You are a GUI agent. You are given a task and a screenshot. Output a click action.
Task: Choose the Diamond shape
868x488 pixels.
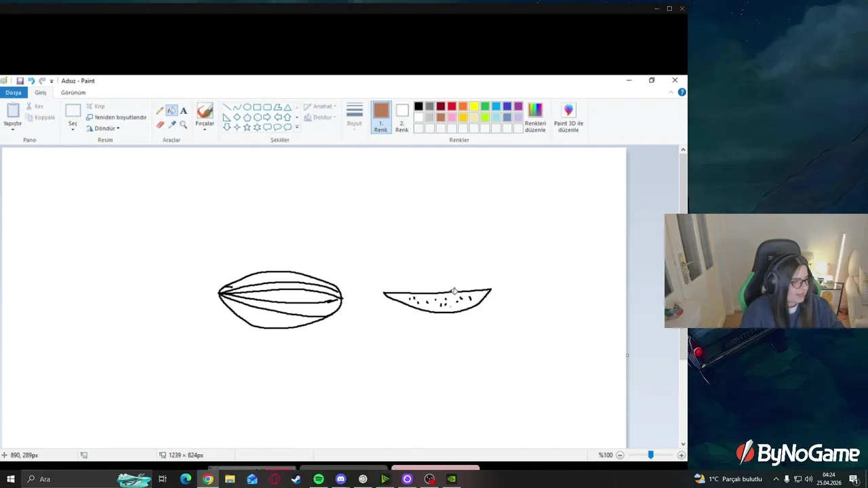click(237, 117)
